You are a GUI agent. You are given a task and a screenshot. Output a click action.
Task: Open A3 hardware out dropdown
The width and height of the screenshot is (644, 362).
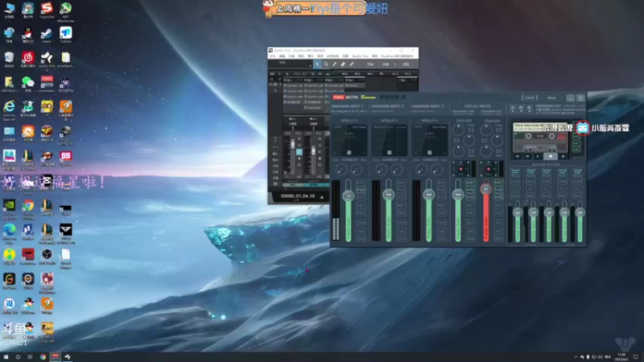point(529,109)
